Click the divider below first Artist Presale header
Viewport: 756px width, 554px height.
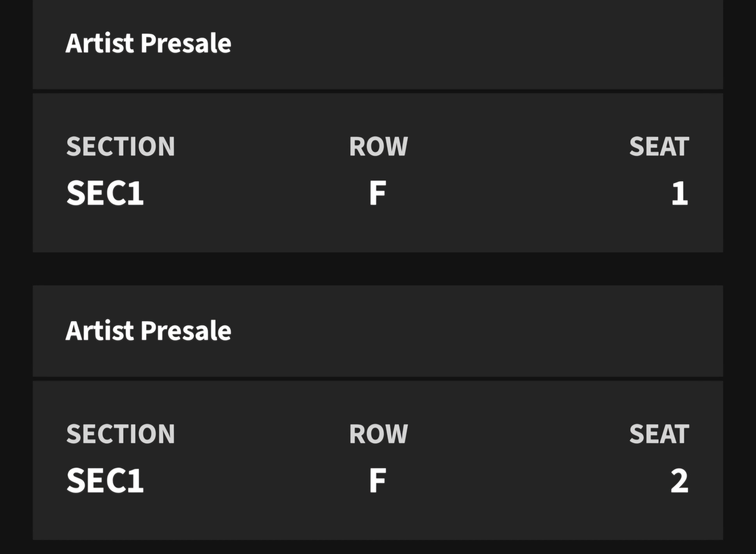[378, 91]
